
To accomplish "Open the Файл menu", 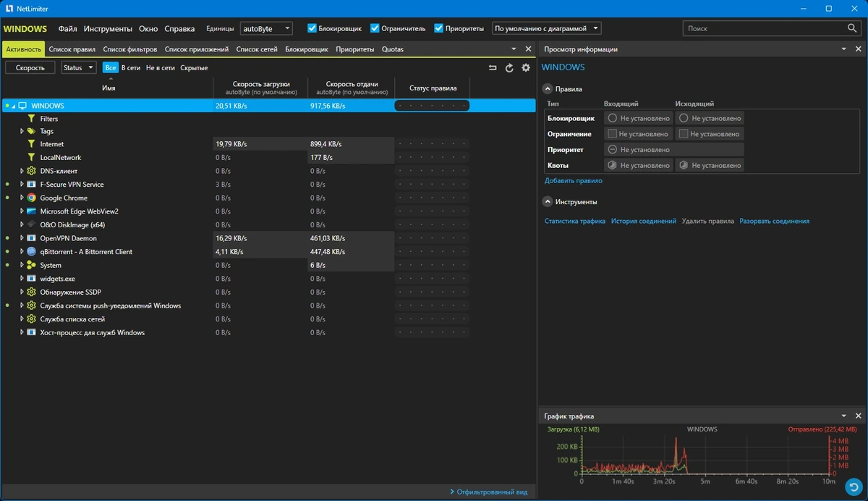I will [68, 29].
